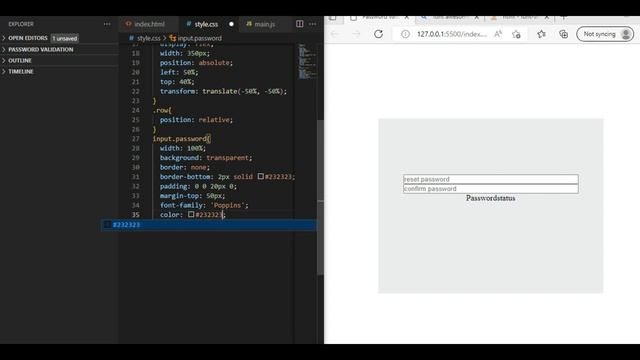Split the editor with the split icon
The image size is (640, 360).
click(x=300, y=24)
